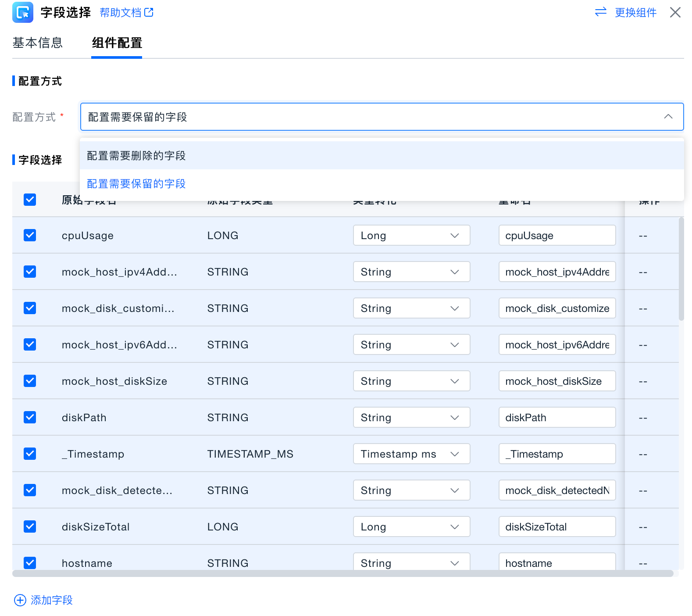Open the 组件配置 tab
The width and height of the screenshot is (692, 616).
(117, 43)
